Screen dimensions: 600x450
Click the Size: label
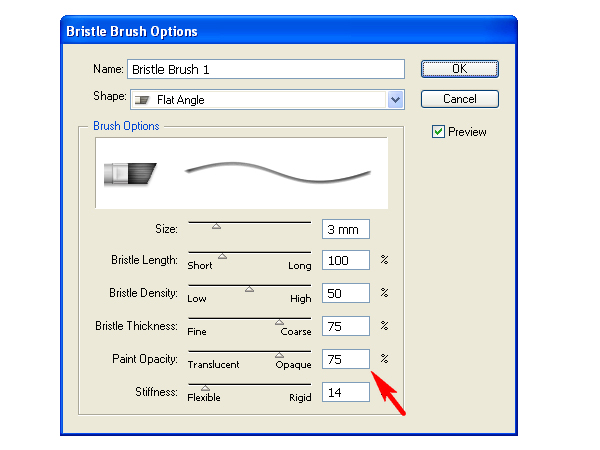coord(166,229)
